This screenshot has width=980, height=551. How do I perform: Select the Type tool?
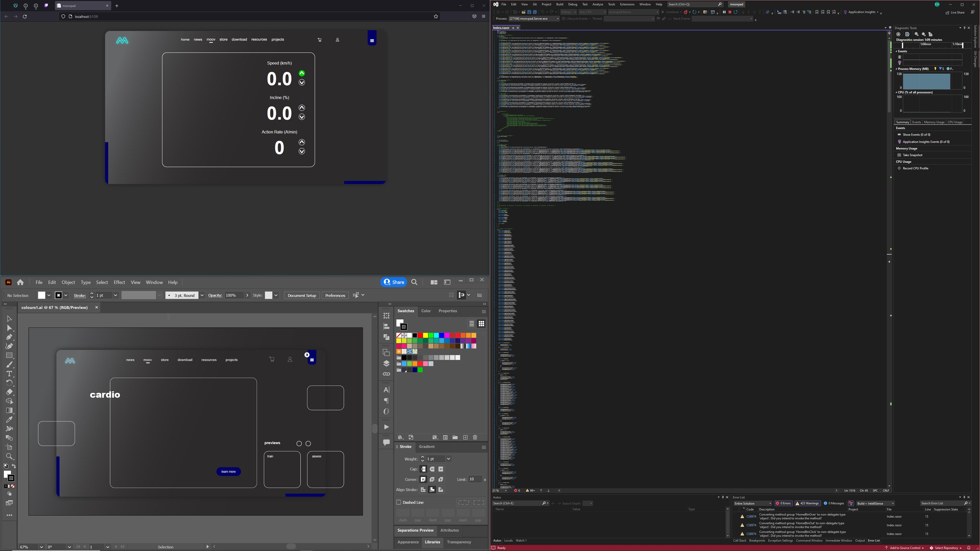pyautogui.click(x=9, y=374)
